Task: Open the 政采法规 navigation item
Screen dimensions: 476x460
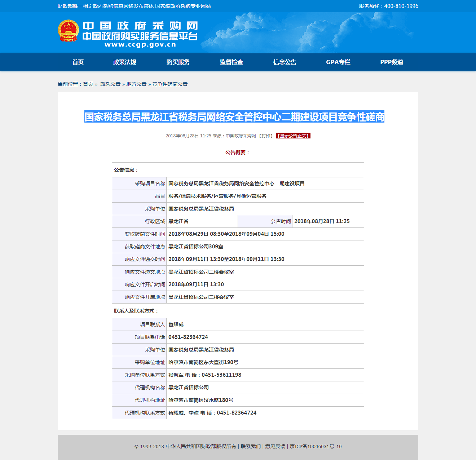Action: 125,62
